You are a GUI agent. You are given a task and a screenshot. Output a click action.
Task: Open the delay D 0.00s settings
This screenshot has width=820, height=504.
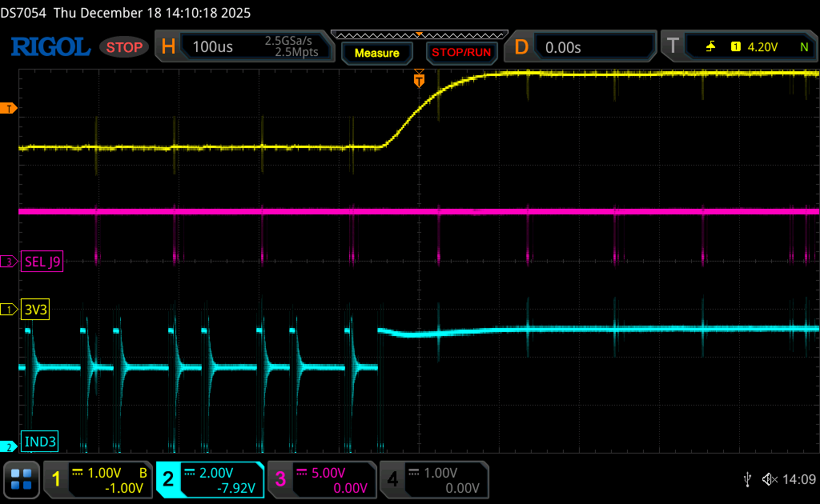[580, 47]
